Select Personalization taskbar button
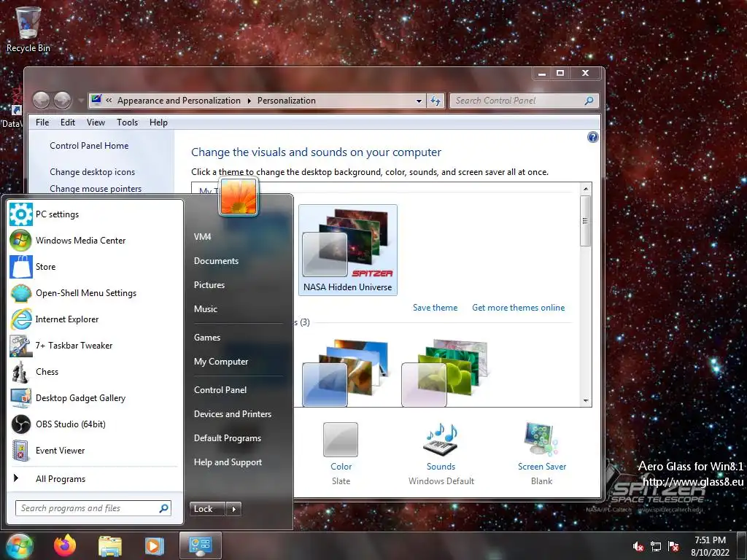 [200, 545]
